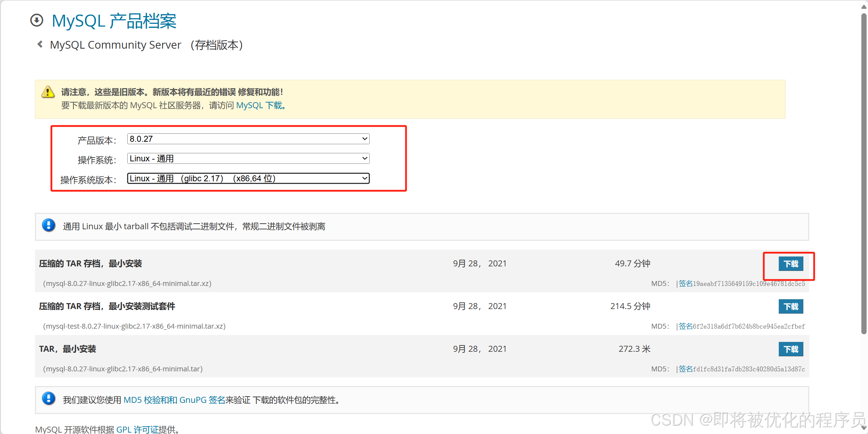Open the MySQL 下载 link in the notice
The width and height of the screenshot is (868, 434).
[x=259, y=105]
